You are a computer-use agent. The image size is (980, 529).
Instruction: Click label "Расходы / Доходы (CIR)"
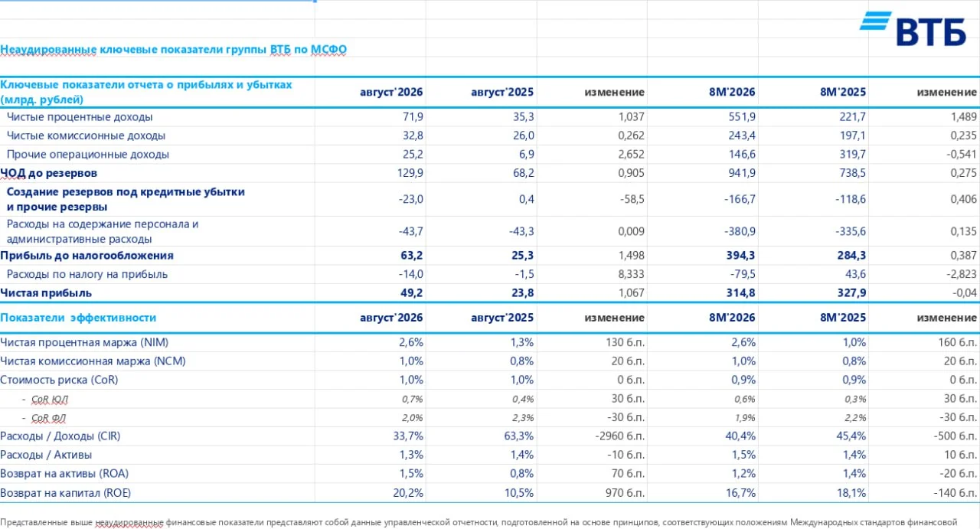tap(60, 436)
